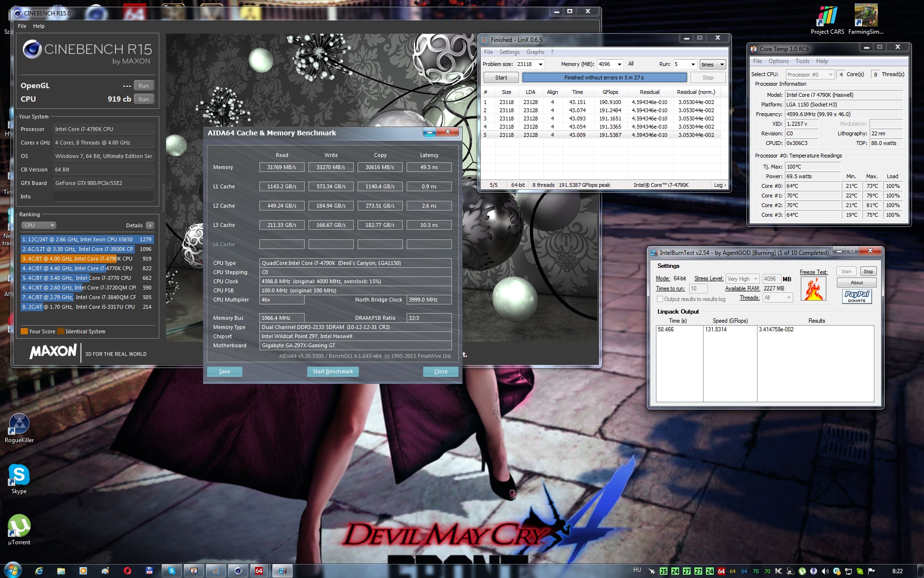This screenshot has width=924, height=578.
Task: Open Windows Explorer folder icon in taskbar
Action: click(x=61, y=571)
